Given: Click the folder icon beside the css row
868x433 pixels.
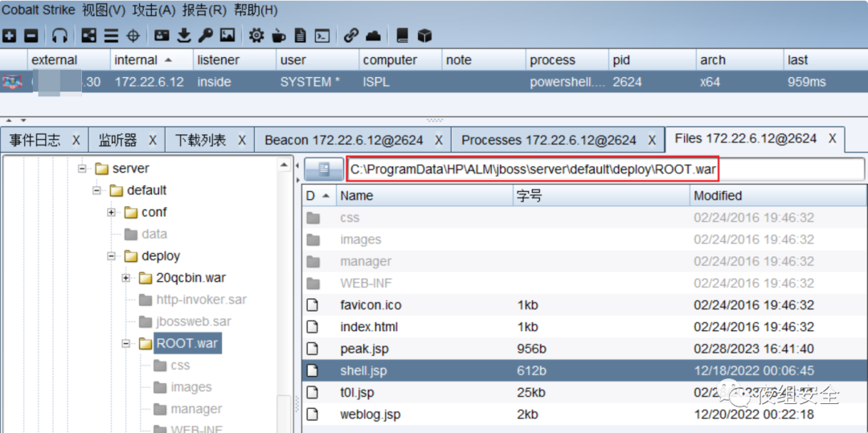Looking at the screenshot, I should [313, 218].
